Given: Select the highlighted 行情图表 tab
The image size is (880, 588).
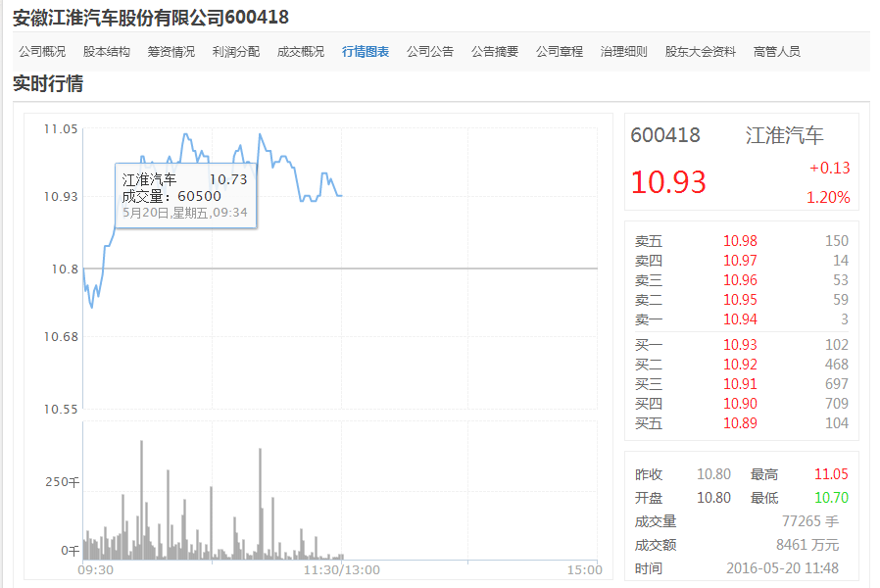Looking at the screenshot, I should click(366, 52).
